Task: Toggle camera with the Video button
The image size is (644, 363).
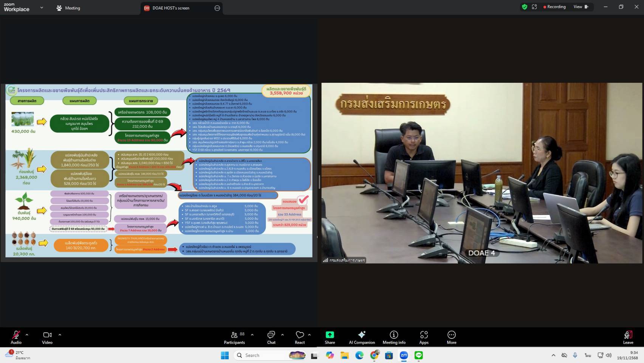Action: [47, 337]
